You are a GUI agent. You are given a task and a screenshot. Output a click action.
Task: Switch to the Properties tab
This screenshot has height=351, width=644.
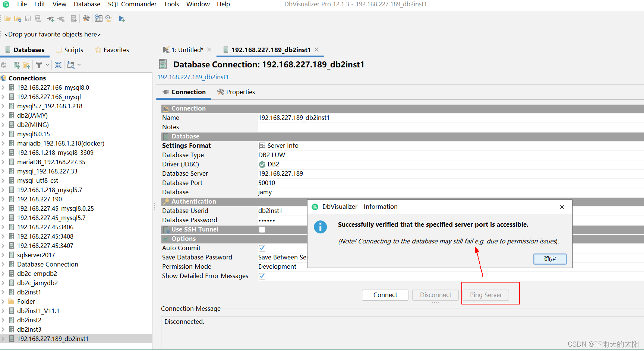click(236, 92)
